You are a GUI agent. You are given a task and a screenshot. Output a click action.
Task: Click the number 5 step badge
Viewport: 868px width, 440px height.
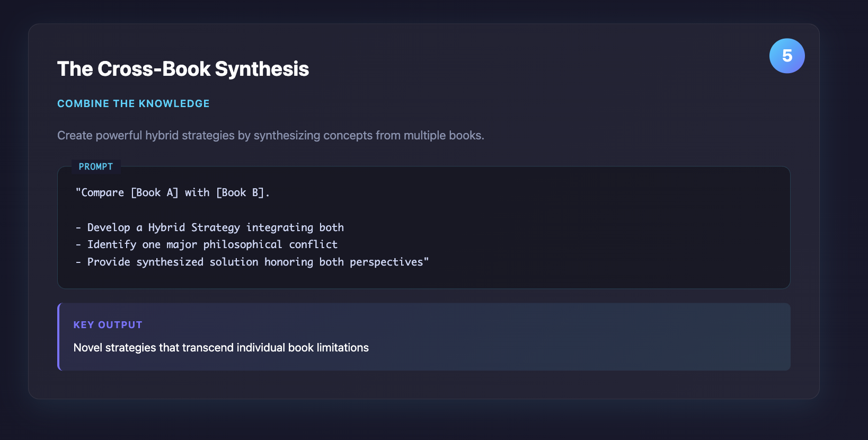(787, 56)
